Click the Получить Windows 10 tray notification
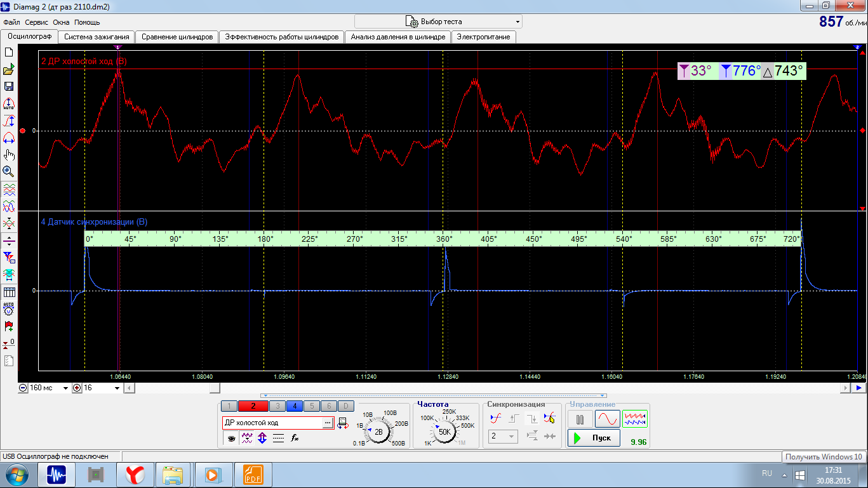The image size is (868, 488). 824,457
